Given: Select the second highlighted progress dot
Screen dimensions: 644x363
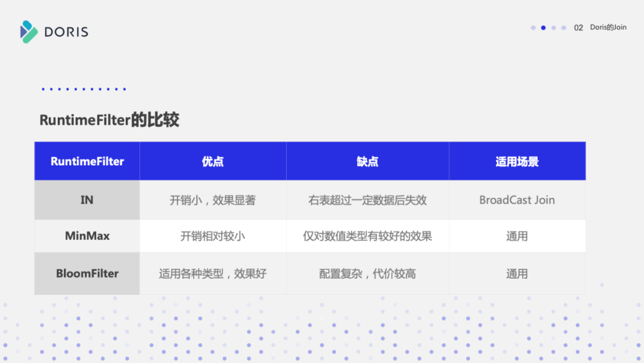Looking at the screenshot, I should (x=543, y=27).
